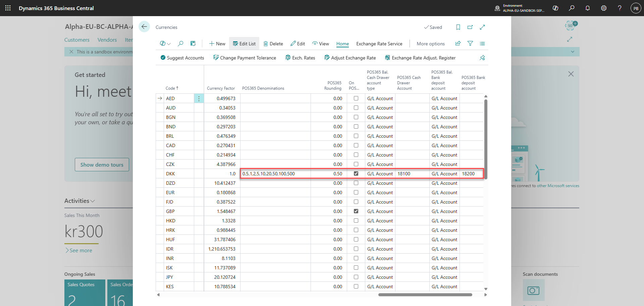Open Change Payment Tolerance
Viewport: 644px width, 306px height.
click(x=245, y=58)
